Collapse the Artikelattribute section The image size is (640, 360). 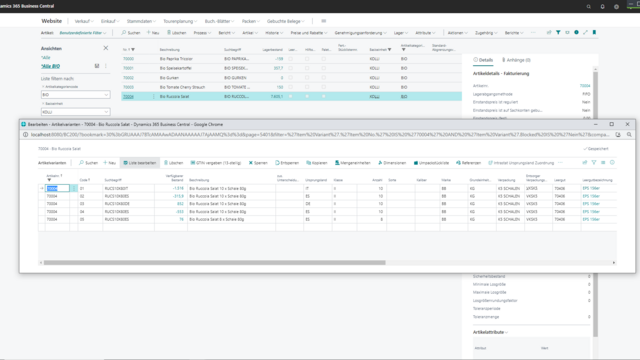tap(490, 332)
